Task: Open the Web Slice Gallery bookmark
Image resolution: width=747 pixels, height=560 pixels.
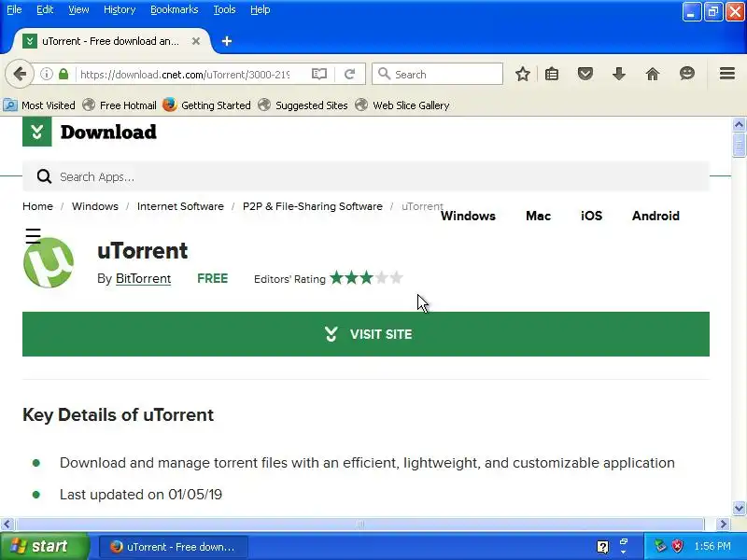Action: (402, 105)
